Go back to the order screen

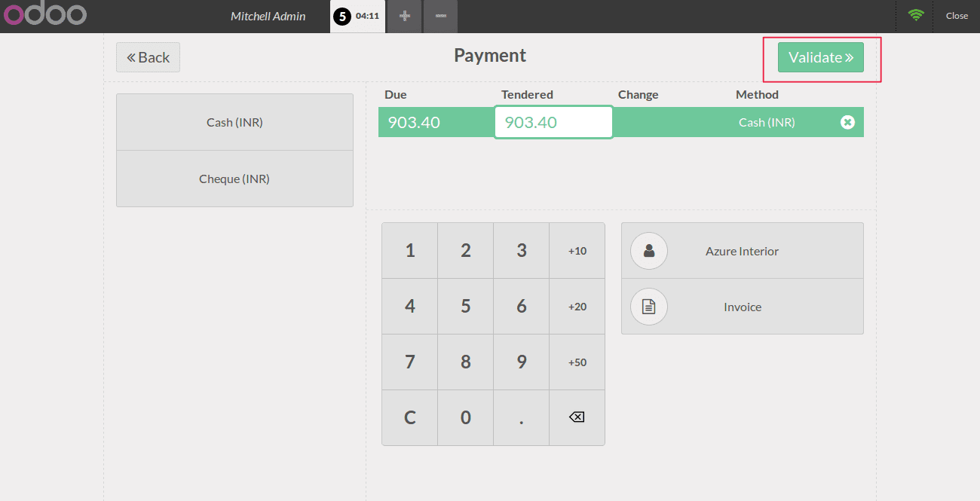click(x=149, y=57)
